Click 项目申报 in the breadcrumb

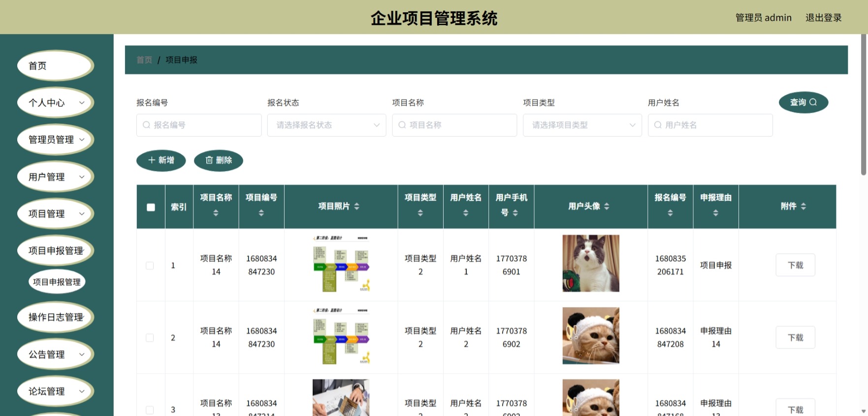(x=181, y=60)
